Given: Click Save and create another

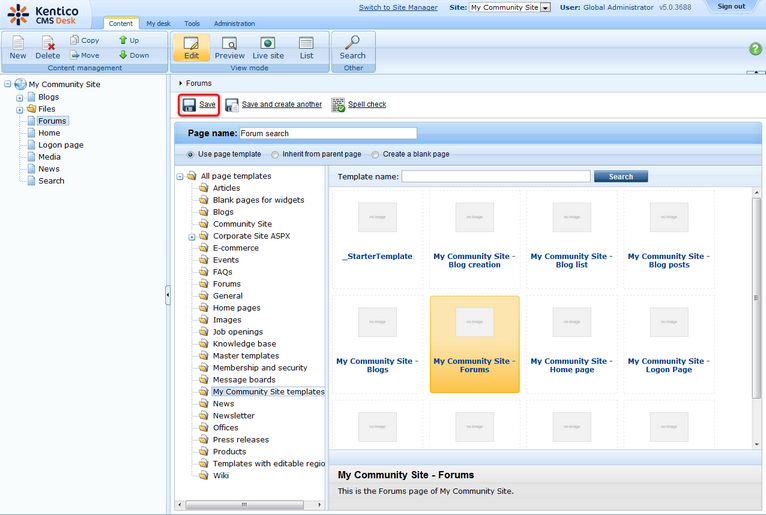Looking at the screenshot, I should [281, 104].
